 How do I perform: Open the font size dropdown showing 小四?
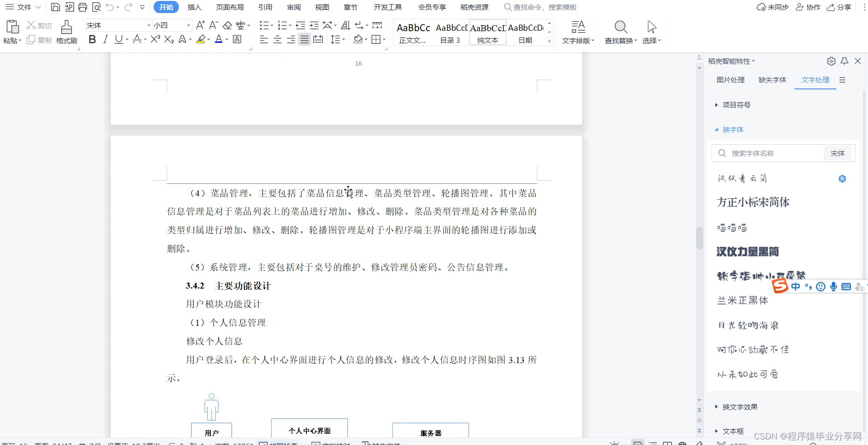189,25
